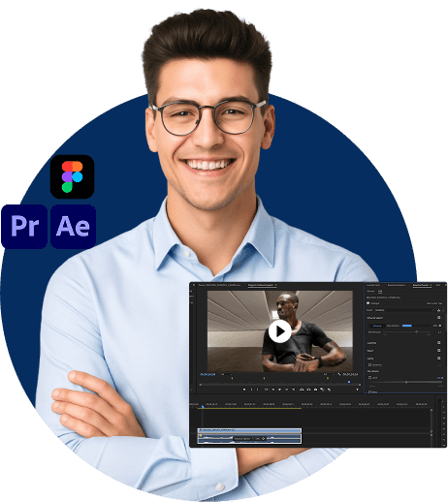
Task: Toggle the Repair section checkbox
Action: [438, 351]
